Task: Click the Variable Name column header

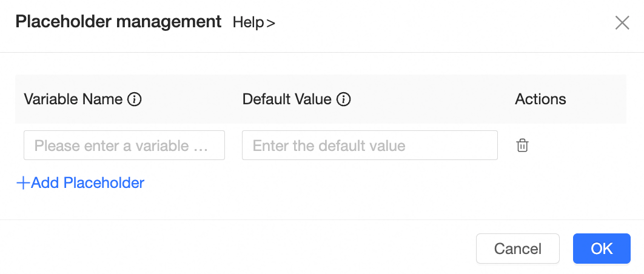Action: [x=73, y=99]
